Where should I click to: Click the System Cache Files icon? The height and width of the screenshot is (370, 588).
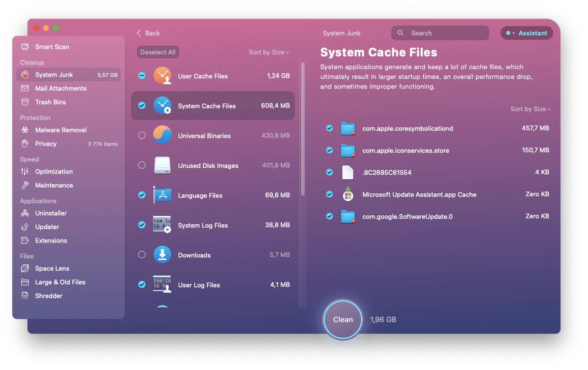[162, 105]
